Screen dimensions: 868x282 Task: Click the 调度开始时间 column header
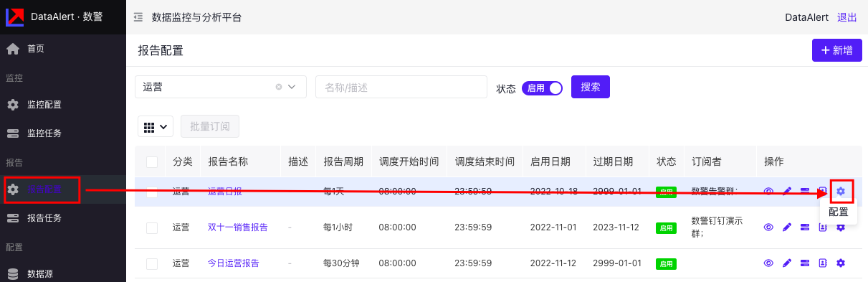click(409, 162)
